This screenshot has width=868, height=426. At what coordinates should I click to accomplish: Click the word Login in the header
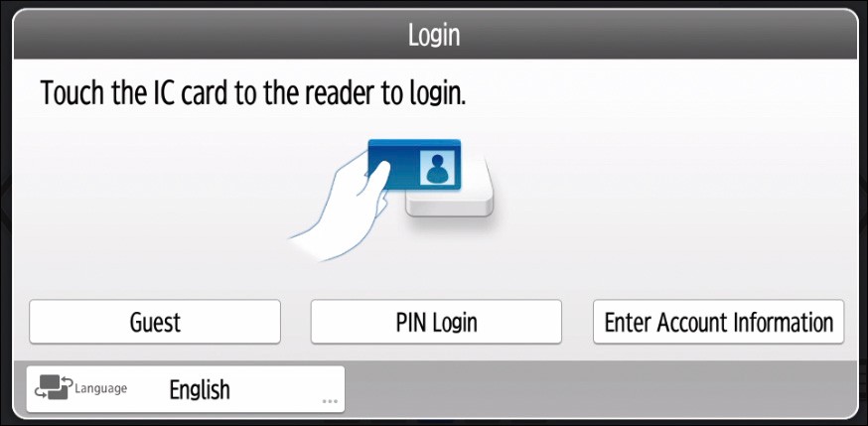[x=434, y=35]
